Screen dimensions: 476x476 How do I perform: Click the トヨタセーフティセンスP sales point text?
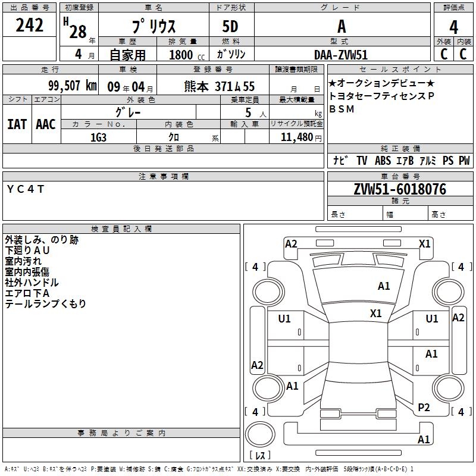point(381,96)
